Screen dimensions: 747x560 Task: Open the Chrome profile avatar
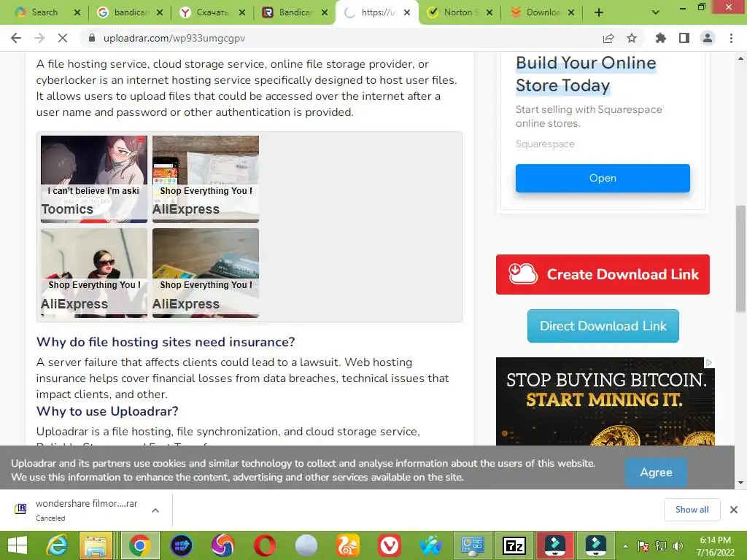708,38
